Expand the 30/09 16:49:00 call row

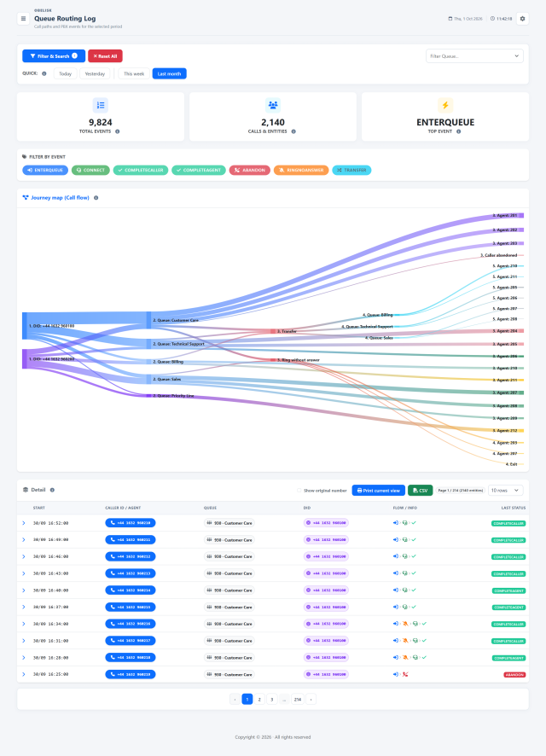click(24, 539)
